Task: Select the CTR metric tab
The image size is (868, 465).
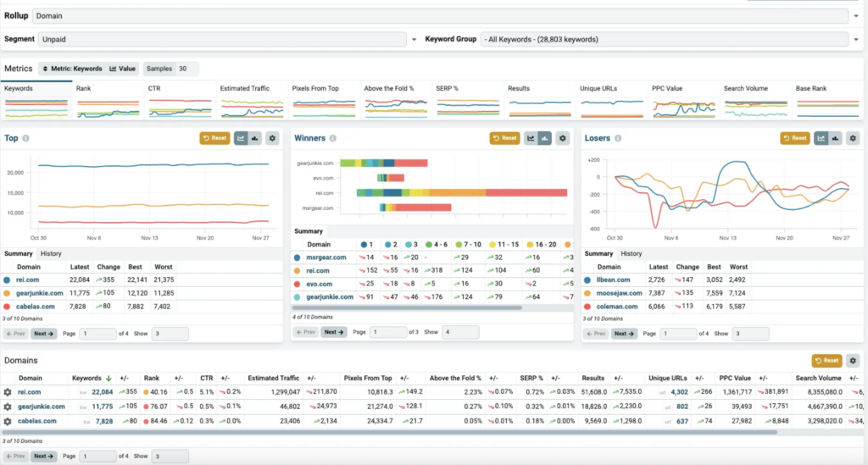Action: [x=180, y=100]
